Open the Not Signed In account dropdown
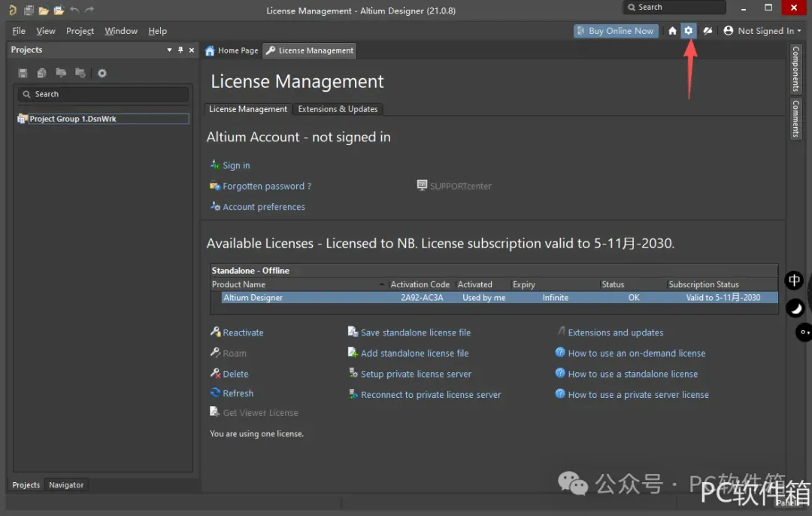 (x=762, y=31)
